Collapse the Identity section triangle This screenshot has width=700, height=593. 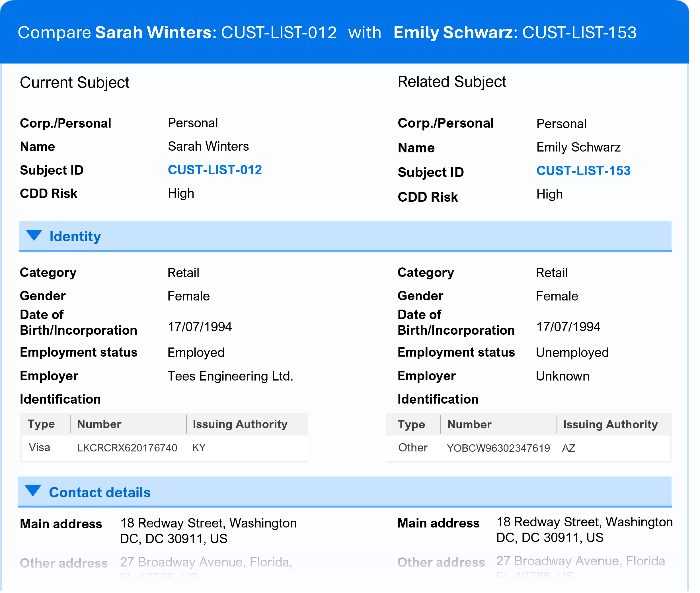coord(34,235)
